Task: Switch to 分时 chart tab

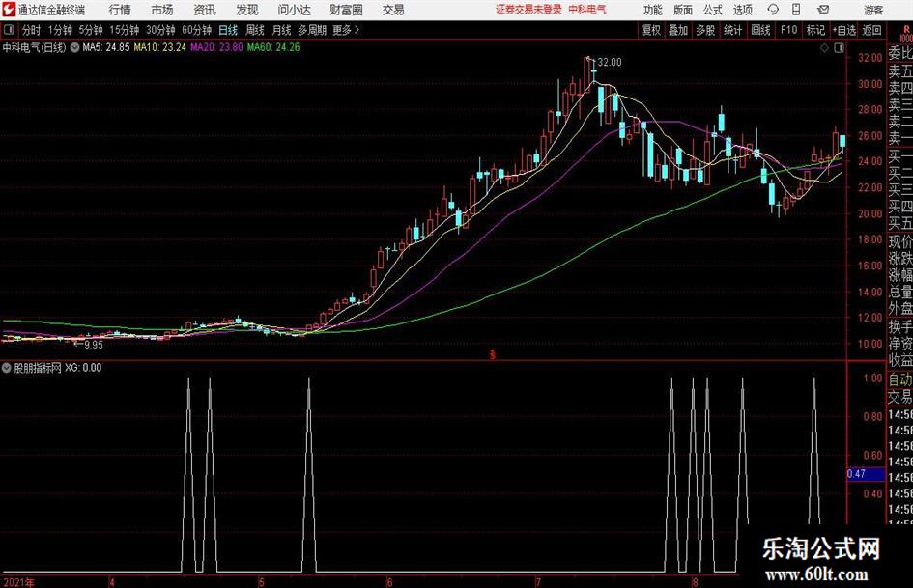Action: tap(31, 30)
